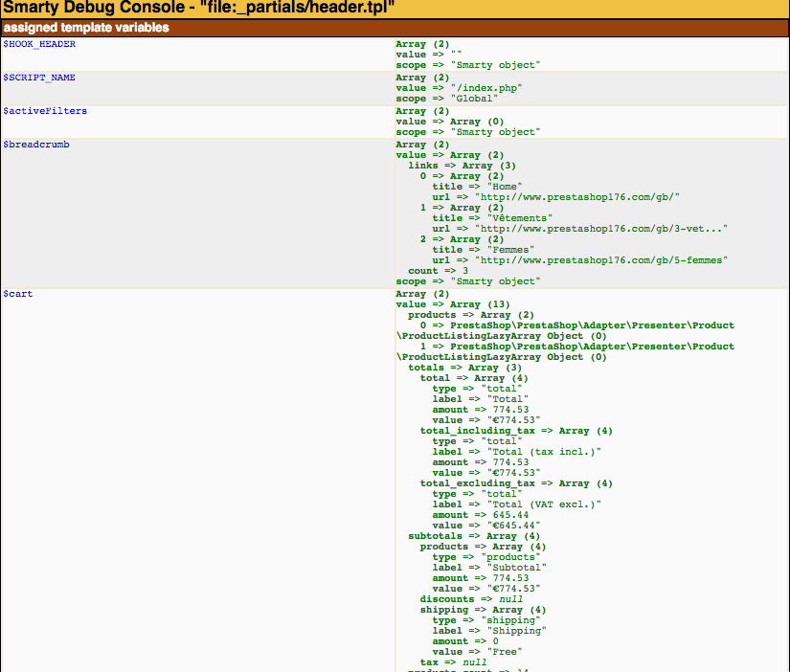Click the $cart variable name
The width and height of the screenshot is (790, 672).
click(18, 294)
